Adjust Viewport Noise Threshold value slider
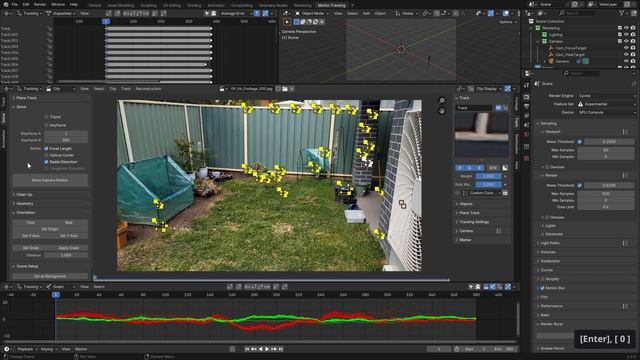This screenshot has width=640, height=360. pyautogui.click(x=609, y=142)
